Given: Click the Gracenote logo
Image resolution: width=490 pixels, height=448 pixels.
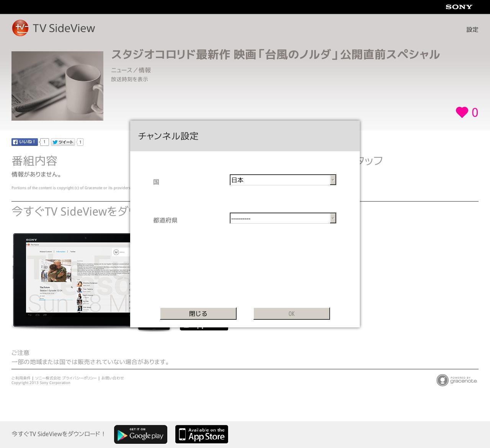Looking at the screenshot, I should pos(457,380).
